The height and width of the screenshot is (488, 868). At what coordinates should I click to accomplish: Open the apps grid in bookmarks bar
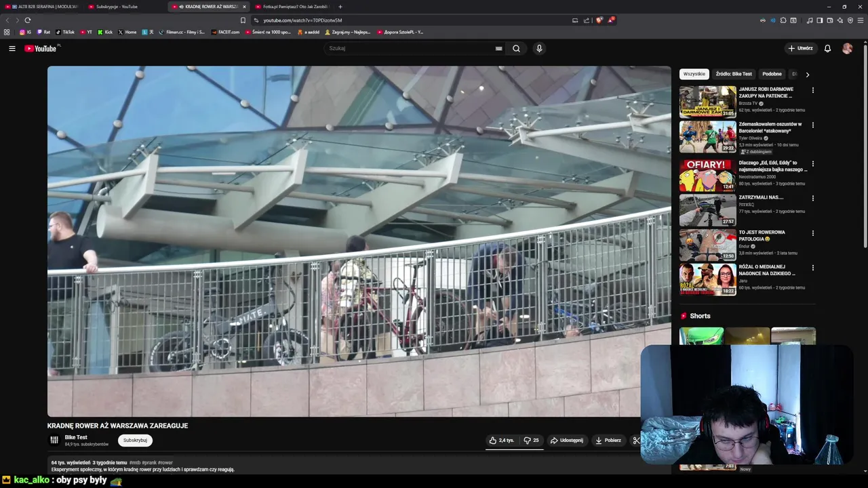pos(7,32)
